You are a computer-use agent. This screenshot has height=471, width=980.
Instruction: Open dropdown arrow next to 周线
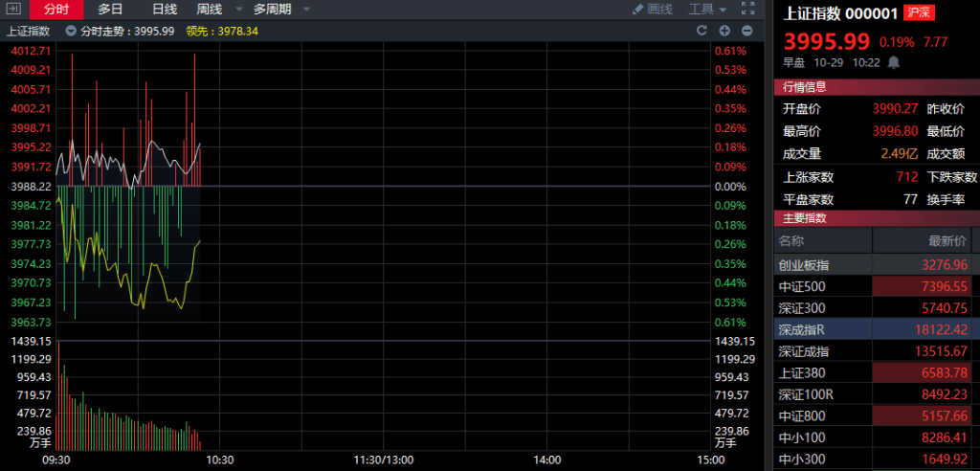coord(235,10)
